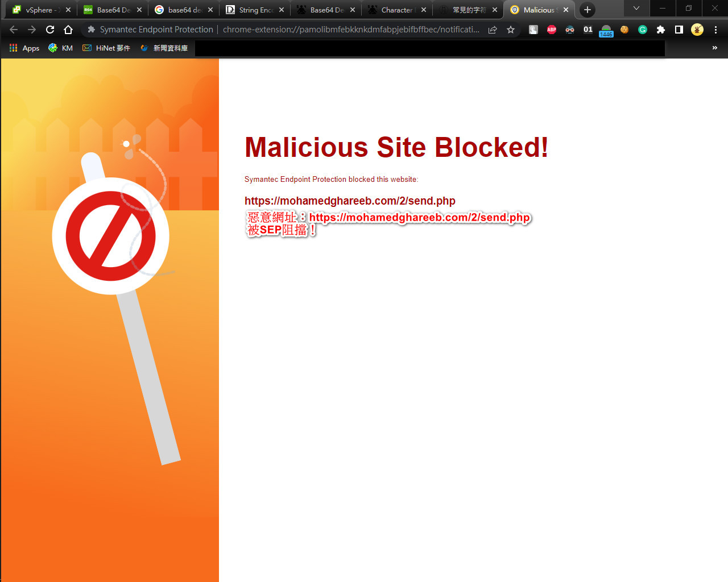The width and height of the screenshot is (728, 582).
Task: Open the cookie extension icon
Action: [624, 30]
